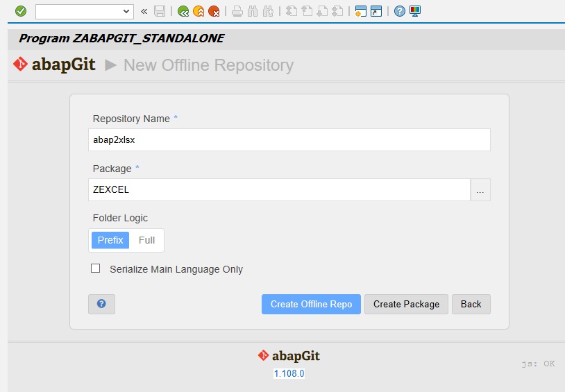The width and height of the screenshot is (565, 392).
Task: Click the Previous Page icon
Action: pyautogui.click(x=307, y=12)
